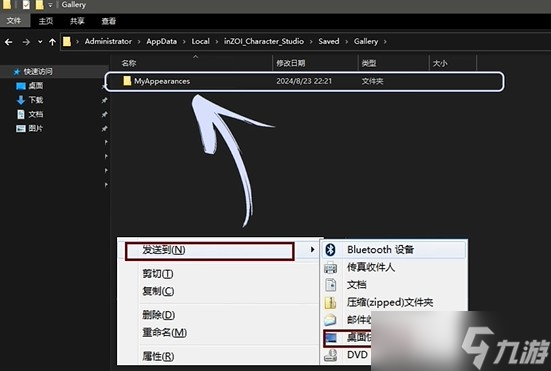Click the pin icon beside 图片
The image size is (551, 371).
(104, 129)
